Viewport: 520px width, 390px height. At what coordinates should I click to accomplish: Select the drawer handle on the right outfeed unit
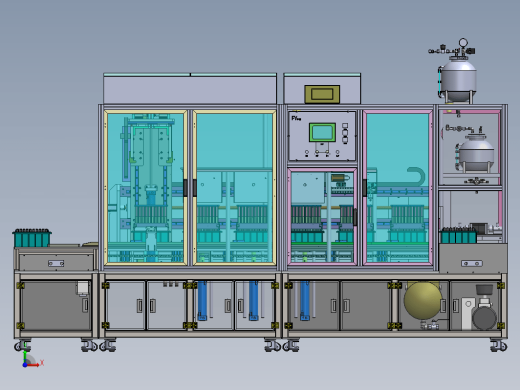coord(471,263)
